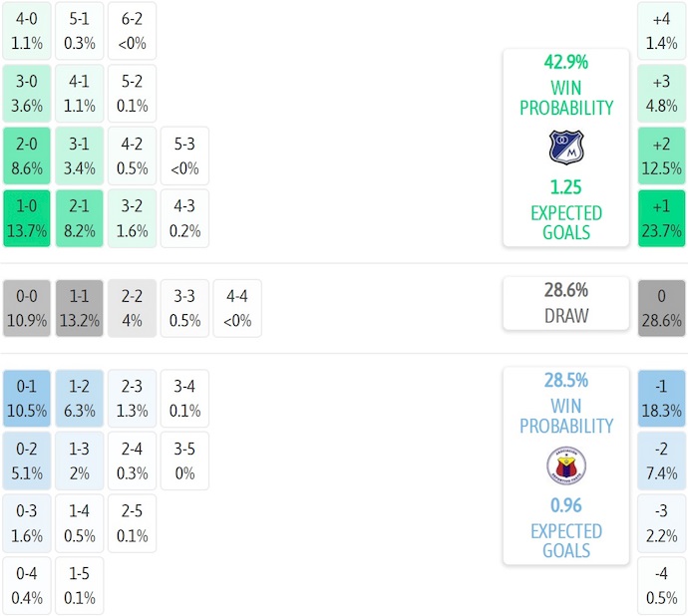Click the Deportivo Pasto team crest icon
The image size is (688, 616).
tap(565, 465)
